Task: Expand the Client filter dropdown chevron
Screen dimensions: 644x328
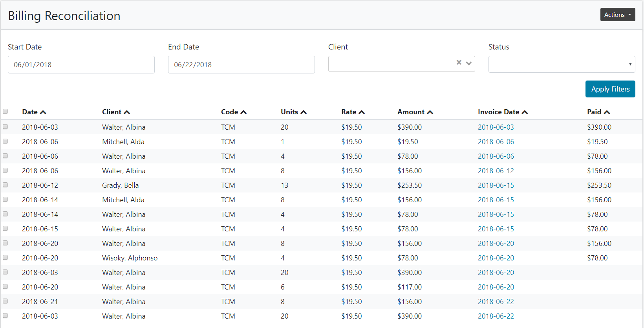Action: [x=468, y=63]
